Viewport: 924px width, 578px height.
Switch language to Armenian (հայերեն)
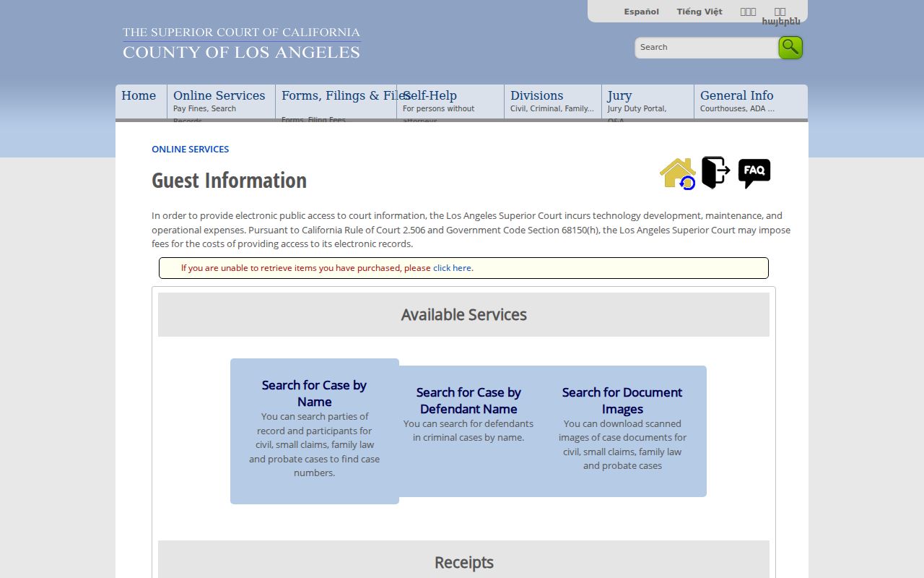point(781,21)
